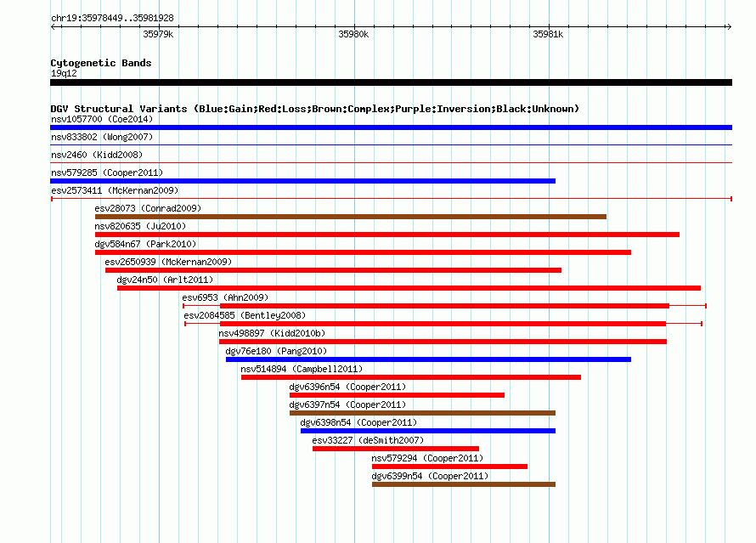Select esv2650939 (McKernan2009) label
The height and width of the screenshot is (543, 756).
point(168,262)
